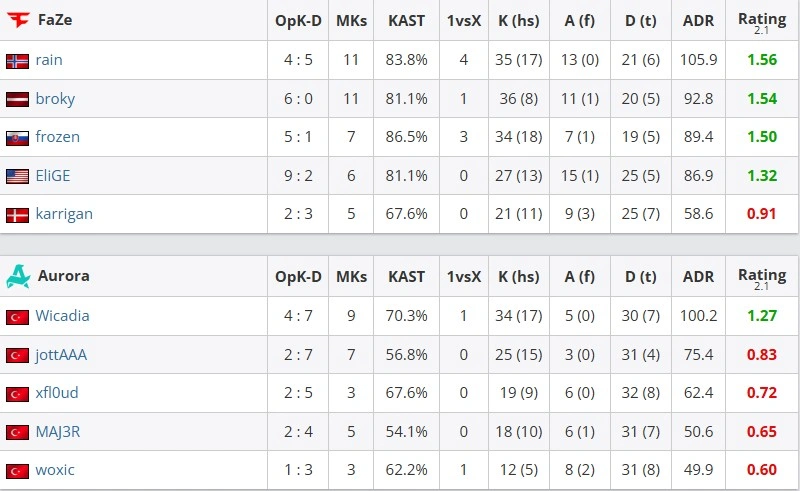This screenshot has width=800, height=491.
Task: Open the Aurora team page link
Action: [x=63, y=276]
